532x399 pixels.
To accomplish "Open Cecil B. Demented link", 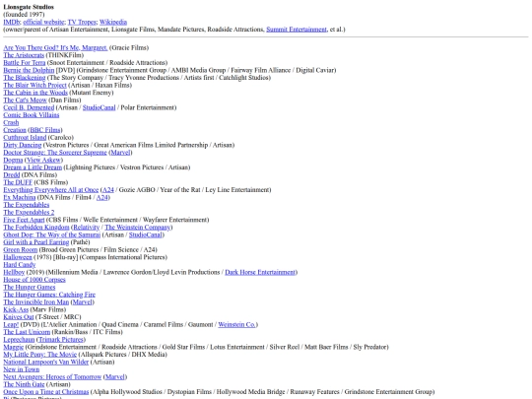I will (x=29, y=107).
